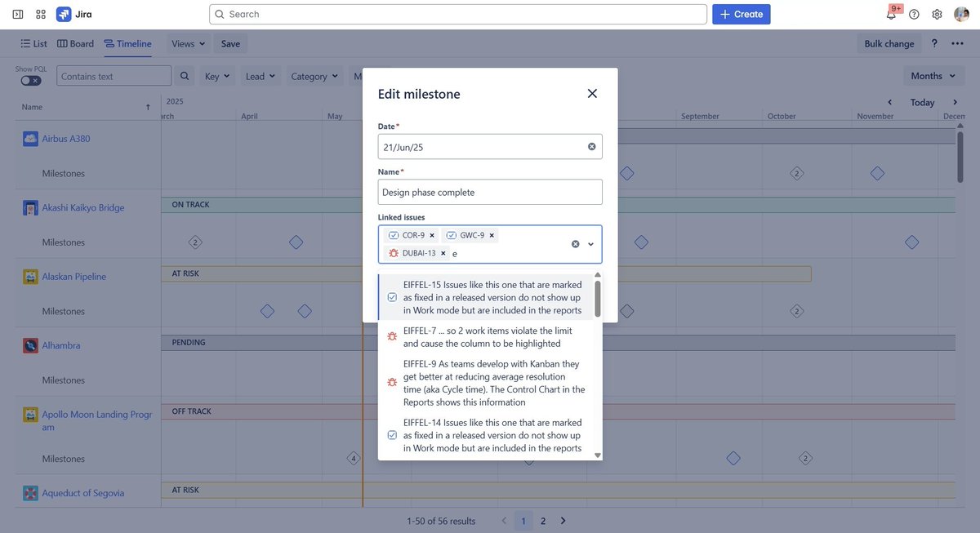Click Akashi Kaikyo Bridge milestone cluster of 2

tap(195, 242)
